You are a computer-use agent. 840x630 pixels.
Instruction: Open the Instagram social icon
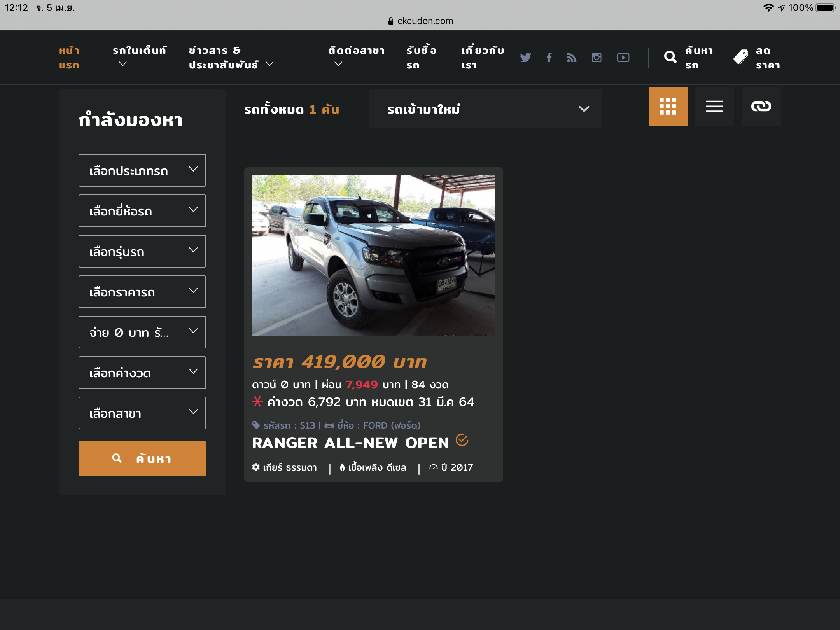pyautogui.click(x=597, y=58)
